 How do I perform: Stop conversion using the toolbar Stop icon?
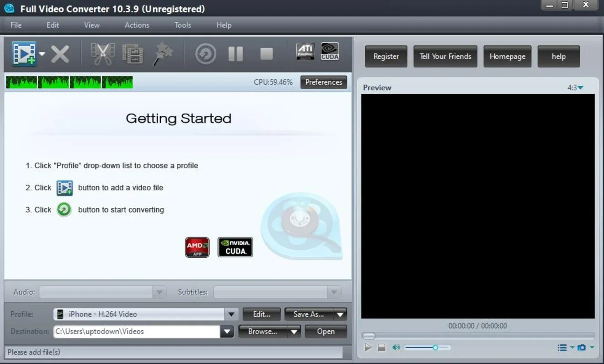point(266,54)
